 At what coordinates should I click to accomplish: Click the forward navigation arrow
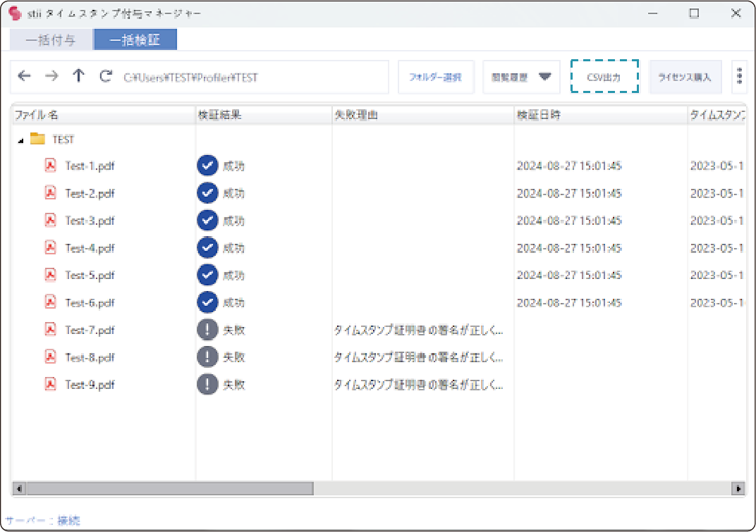click(51, 77)
